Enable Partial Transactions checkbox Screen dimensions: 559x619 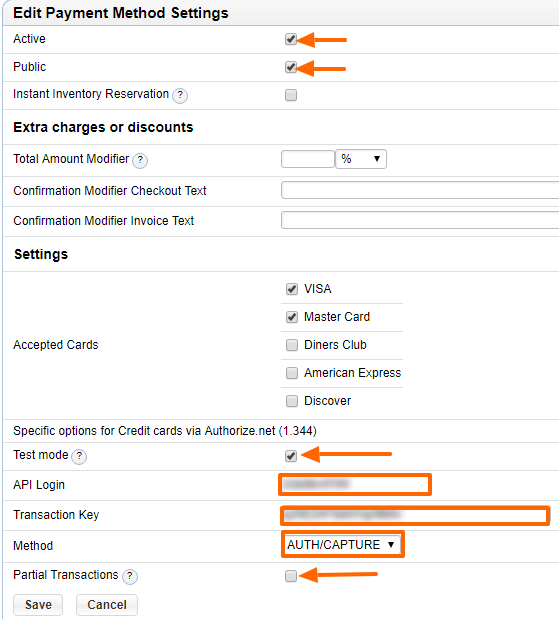tap(291, 576)
